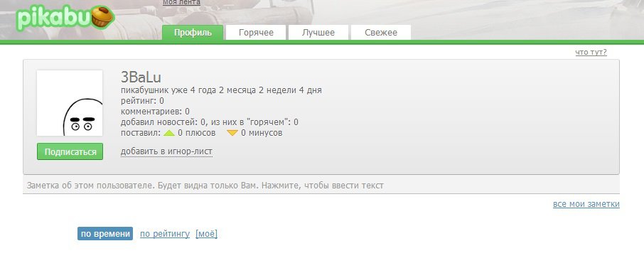
Task: Click the username 3BaLu
Action: tap(141, 77)
